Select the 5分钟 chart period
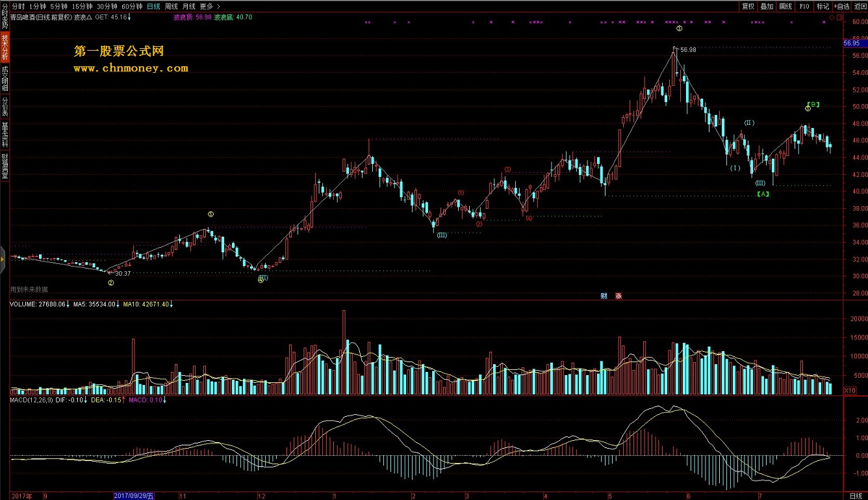The image size is (868, 500). (x=59, y=6)
